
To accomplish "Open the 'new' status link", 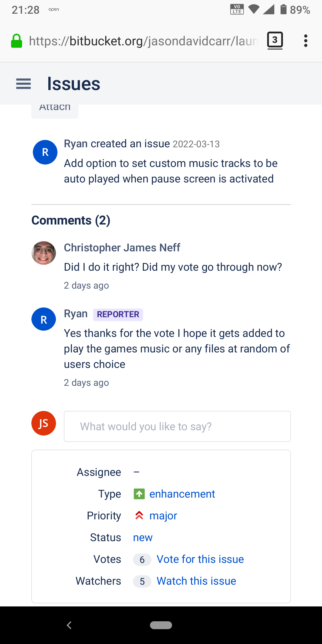I will coord(143,538).
